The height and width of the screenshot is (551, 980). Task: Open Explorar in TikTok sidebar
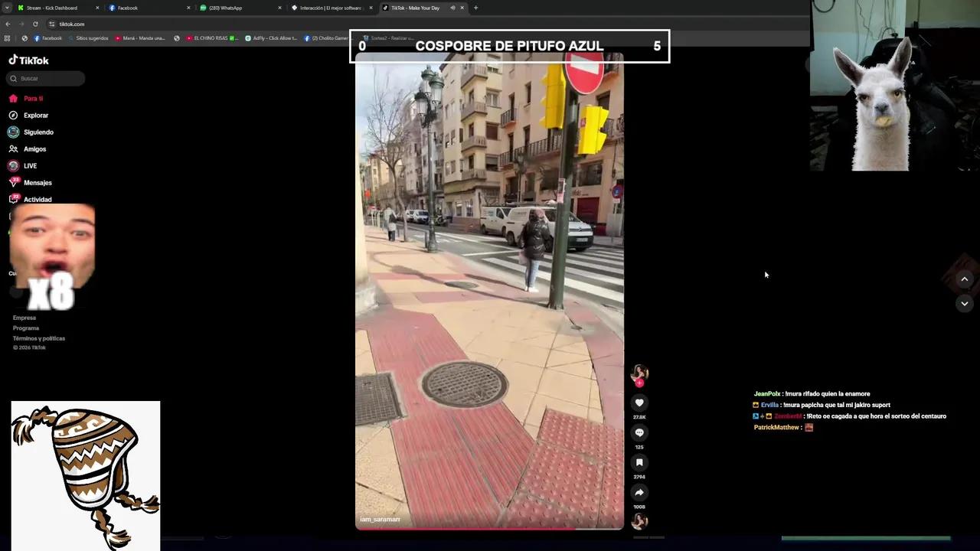tap(35, 116)
